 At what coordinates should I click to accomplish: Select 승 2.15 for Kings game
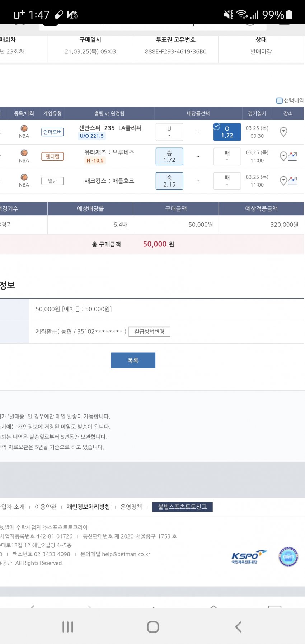pos(169,181)
